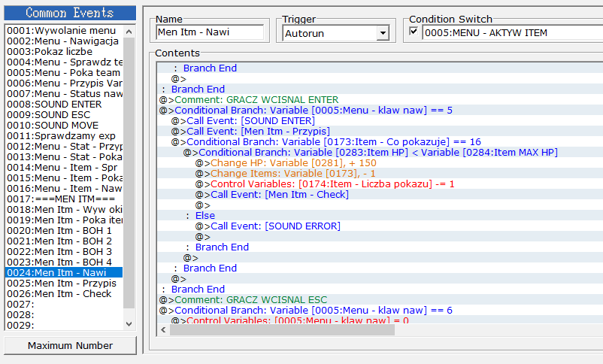Select empty event slot 0028
Viewport: 603px width, 364px height.
click(x=64, y=314)
